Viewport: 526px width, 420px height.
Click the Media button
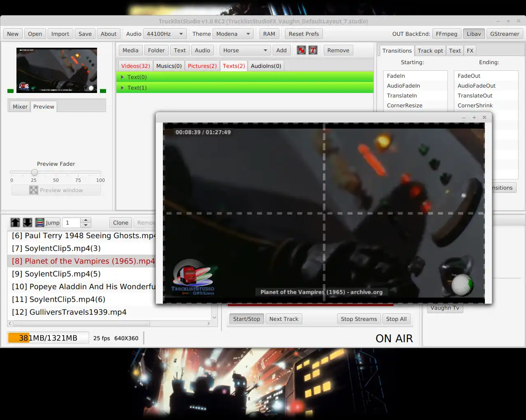tap(130, 50)
